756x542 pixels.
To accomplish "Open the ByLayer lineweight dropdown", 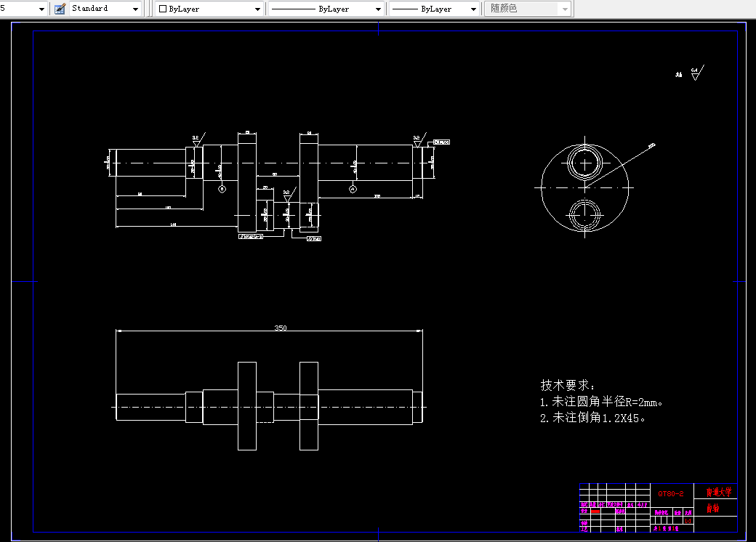I will tap(434, 9).
